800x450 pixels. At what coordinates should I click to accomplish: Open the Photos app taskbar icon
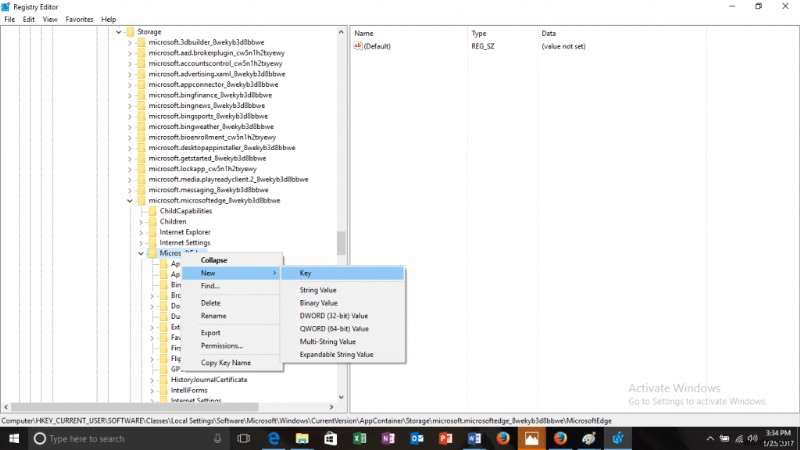[532, 438]
